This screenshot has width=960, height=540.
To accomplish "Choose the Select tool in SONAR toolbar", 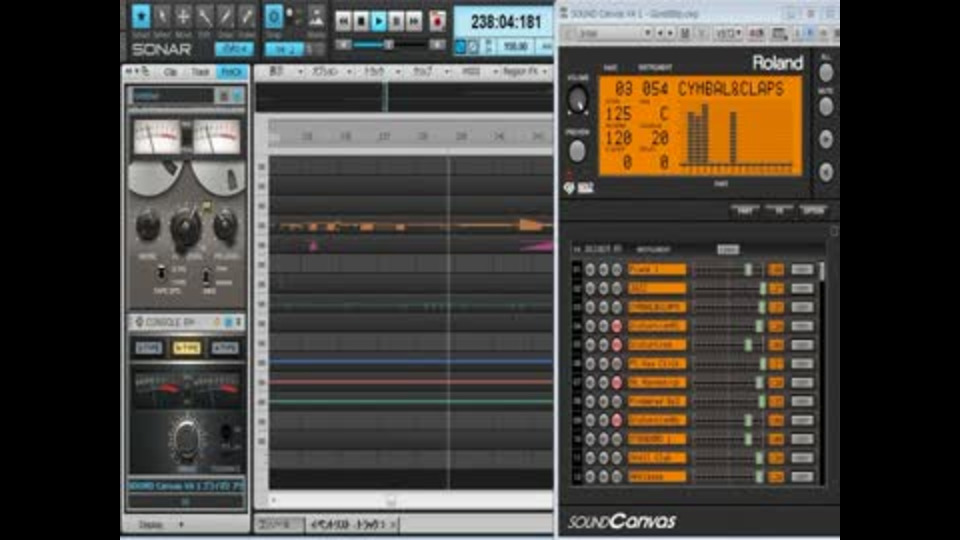I will [x=162, y=17].
